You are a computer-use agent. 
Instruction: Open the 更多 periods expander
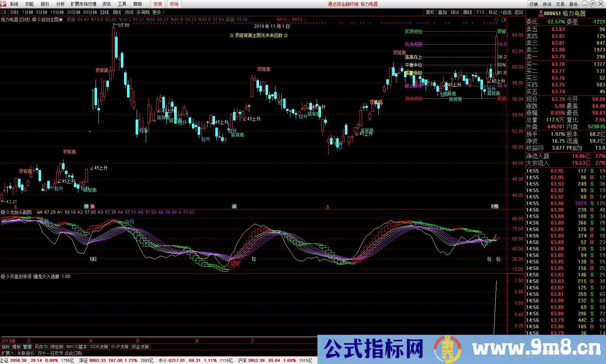click(x=158, y=12)
